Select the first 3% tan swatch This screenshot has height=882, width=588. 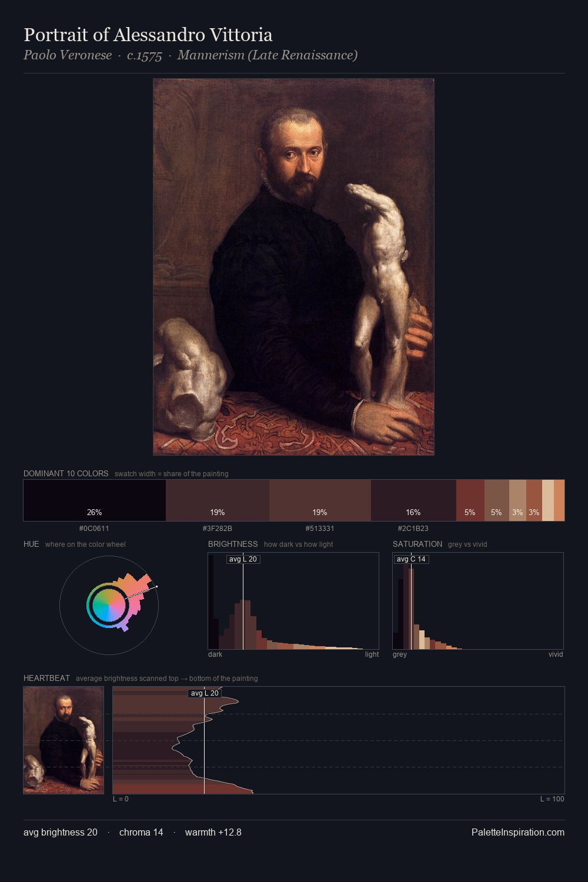tap(517, 500)
